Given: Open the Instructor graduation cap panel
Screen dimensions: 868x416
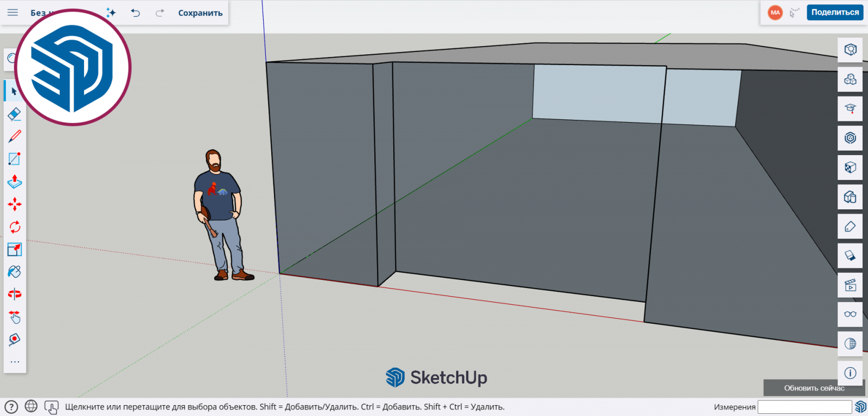Looking at the screenshot, I should [850, 108].
